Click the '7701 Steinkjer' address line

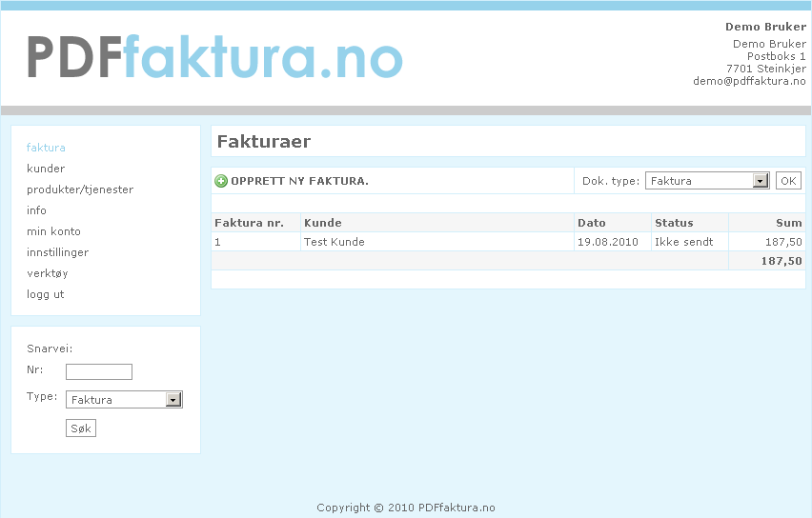pos(766,69)
